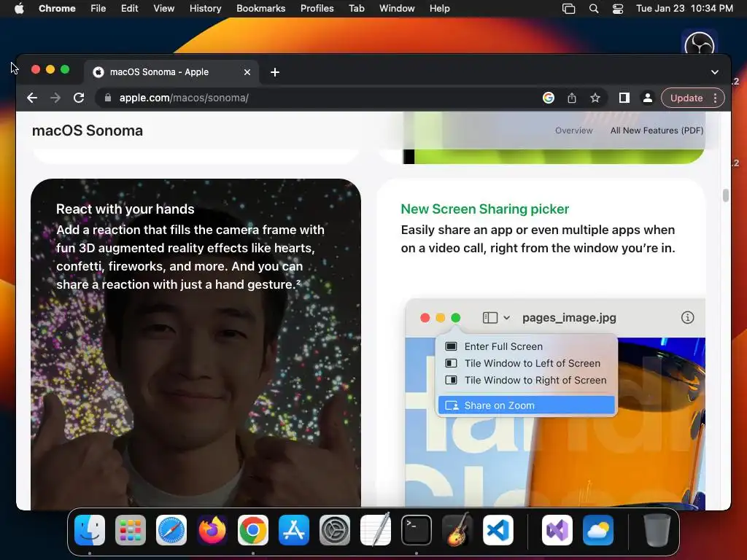Open the History menu
Image resolution: width=747 pixels, height=560 pixels.
205,9
